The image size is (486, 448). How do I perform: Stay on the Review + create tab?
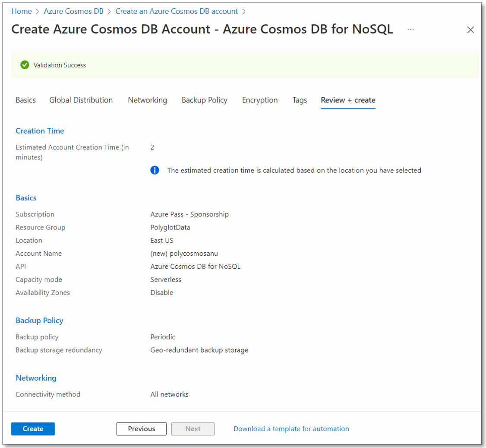(x=348, y=100)
